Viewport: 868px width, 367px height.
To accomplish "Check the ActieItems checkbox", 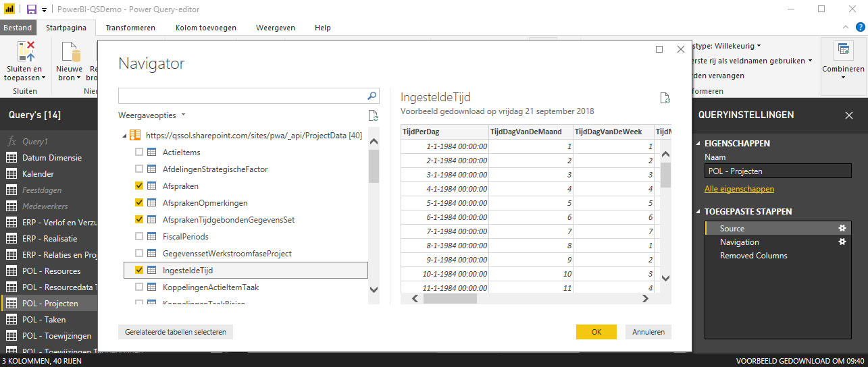I will [x=139, y=152].
